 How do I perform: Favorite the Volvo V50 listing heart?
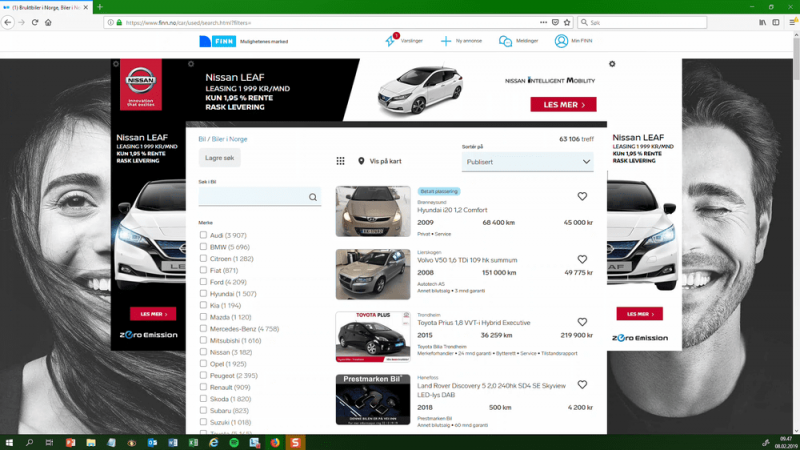pyautogui.click(x=582, y=259)
